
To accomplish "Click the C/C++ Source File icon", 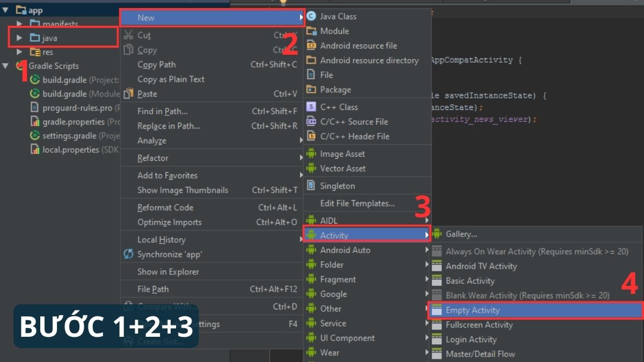I will tap(311, 122).
